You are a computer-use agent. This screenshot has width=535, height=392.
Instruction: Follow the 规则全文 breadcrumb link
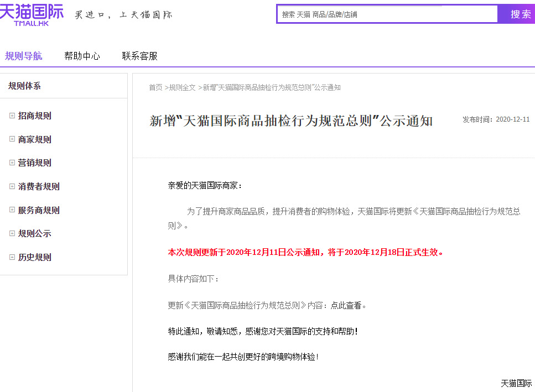click(x=182, y=87)
